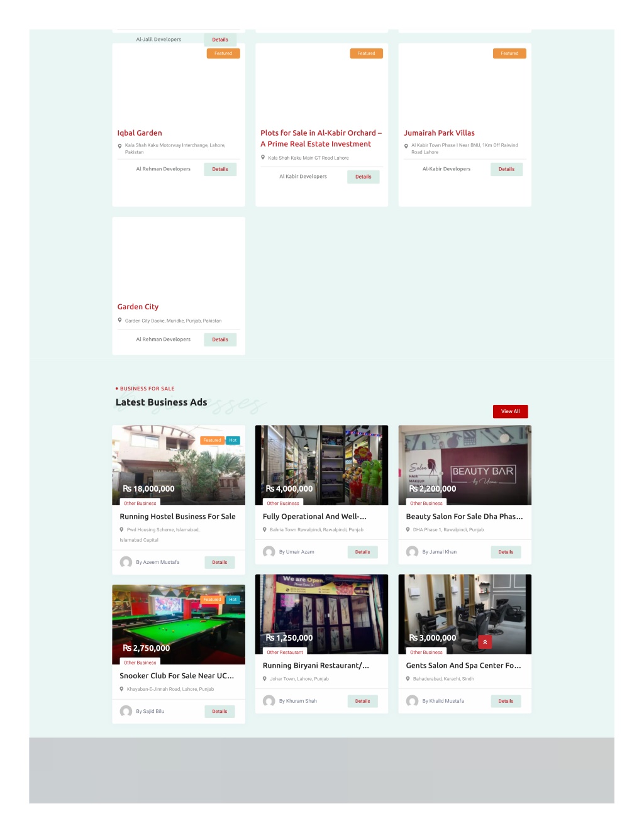Click Featured badge on Jumairah Park Villas card
This screenshot has width=644, height=833.
click(x=509, y=53)
